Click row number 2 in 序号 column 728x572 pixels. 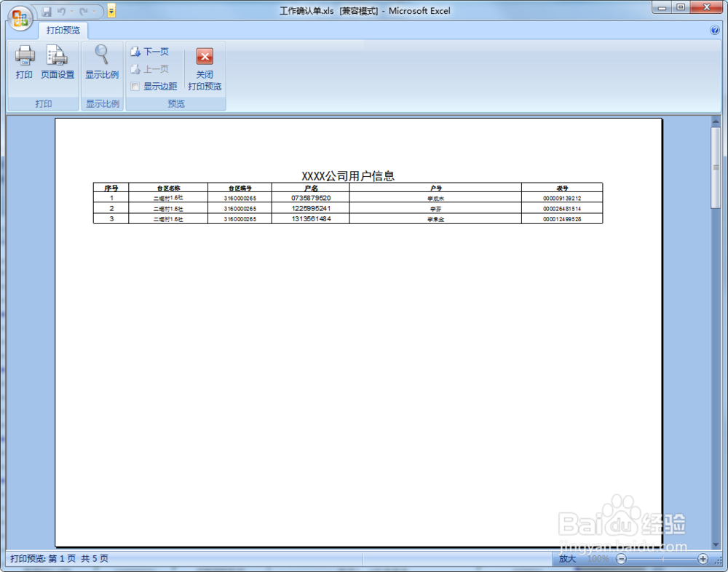pos(111,208)
